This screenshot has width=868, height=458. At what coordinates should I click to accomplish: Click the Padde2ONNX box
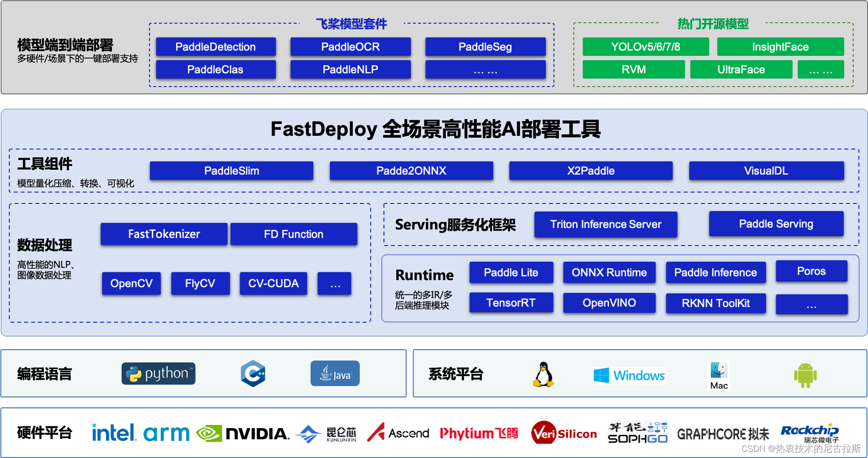pos(411,171)
